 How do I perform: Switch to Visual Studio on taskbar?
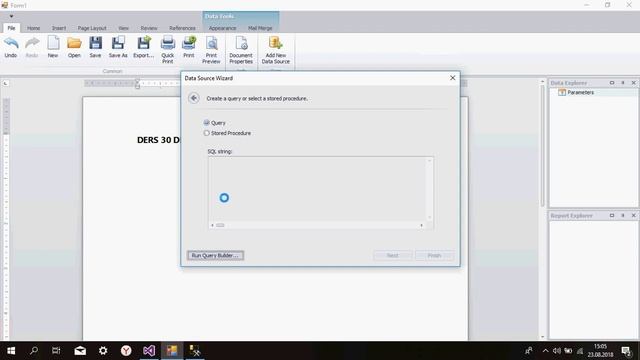point(149,351)
